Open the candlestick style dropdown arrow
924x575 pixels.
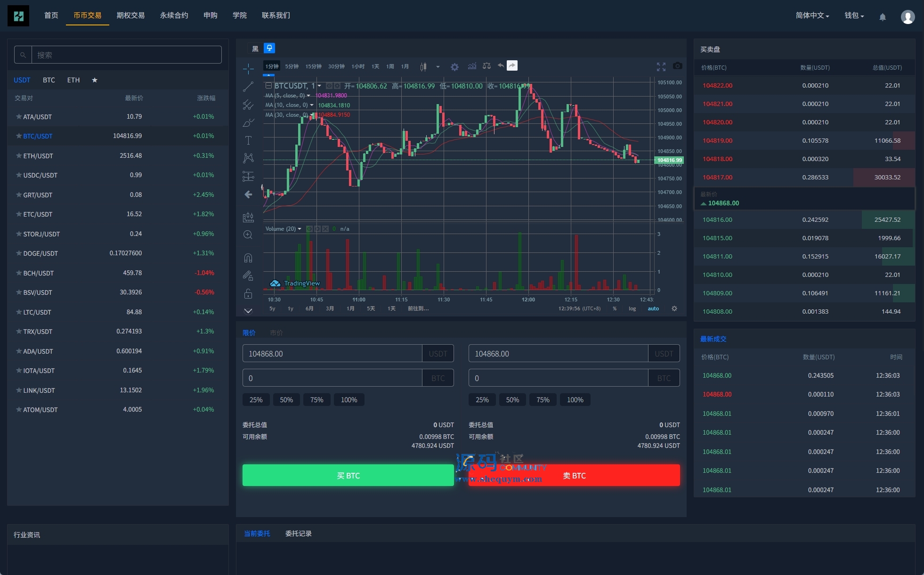[438, 66]
